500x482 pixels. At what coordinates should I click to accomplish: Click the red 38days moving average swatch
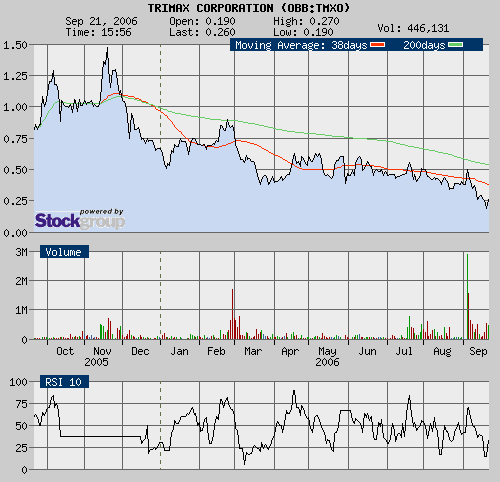coord(378,45)
